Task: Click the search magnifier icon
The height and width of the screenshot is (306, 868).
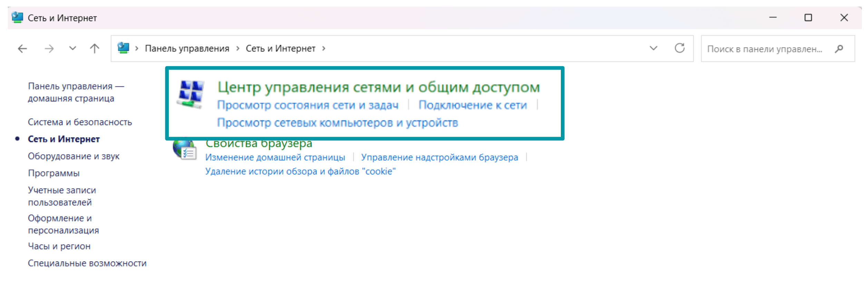Action: click(839, 49)
